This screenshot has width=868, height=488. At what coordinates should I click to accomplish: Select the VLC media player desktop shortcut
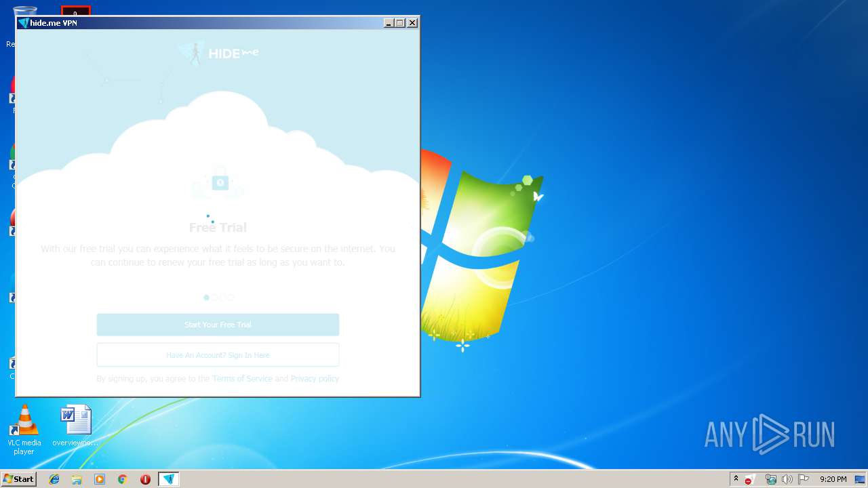[x=24, y=430]
